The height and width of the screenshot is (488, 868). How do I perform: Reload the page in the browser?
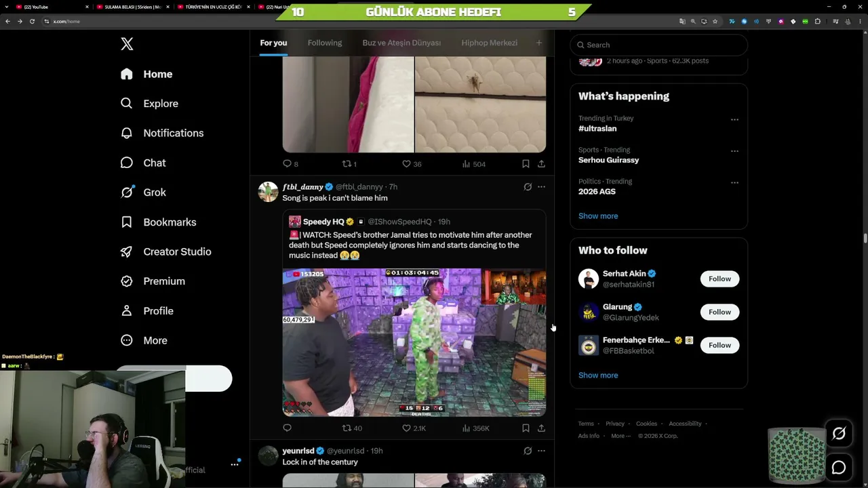[32, 21]
